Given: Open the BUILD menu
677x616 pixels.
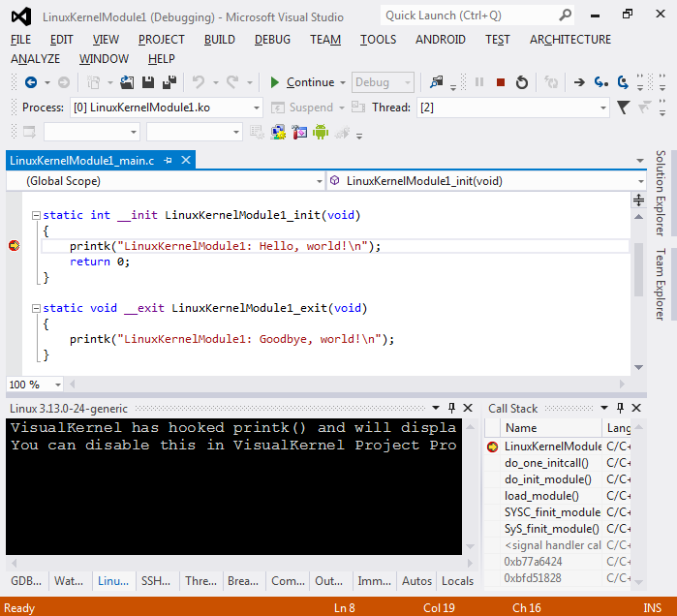Looking at the screenshot, I should 219,40.
